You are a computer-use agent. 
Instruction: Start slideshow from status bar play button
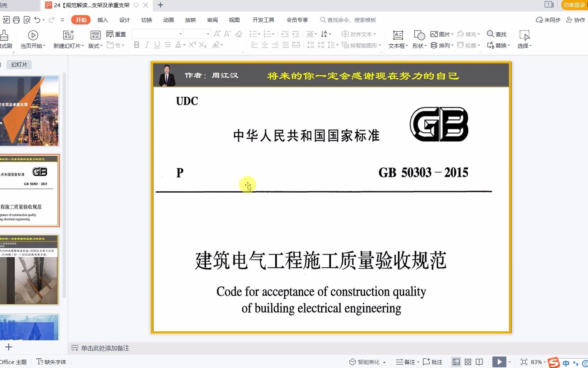click(499, 362)
